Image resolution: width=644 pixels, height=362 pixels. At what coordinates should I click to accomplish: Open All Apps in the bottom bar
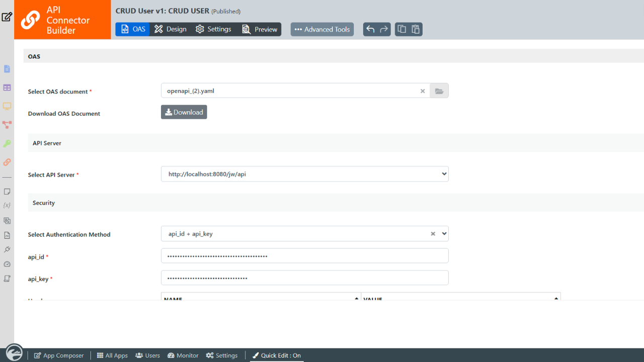tap(112, 355)
